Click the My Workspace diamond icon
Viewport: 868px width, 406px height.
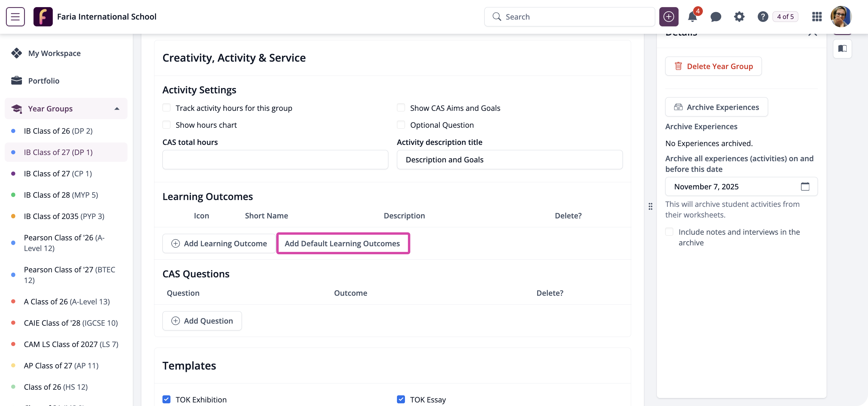(17, 53)
